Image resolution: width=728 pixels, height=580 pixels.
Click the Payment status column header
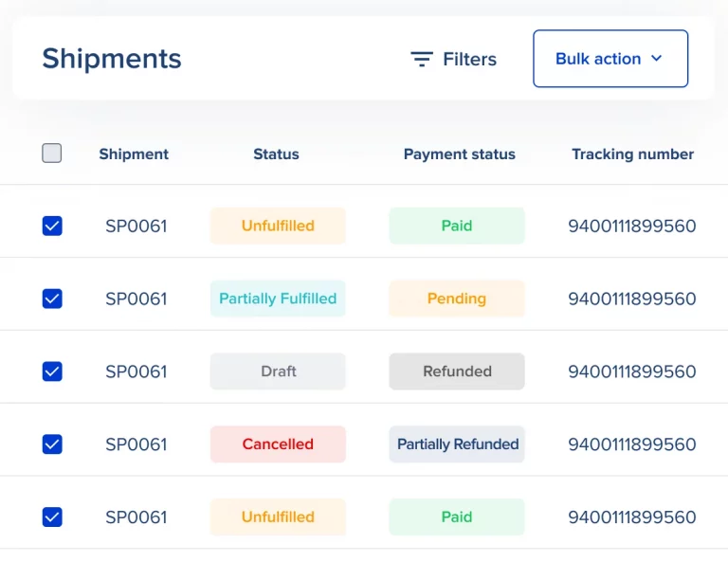(x=459, y=154)
